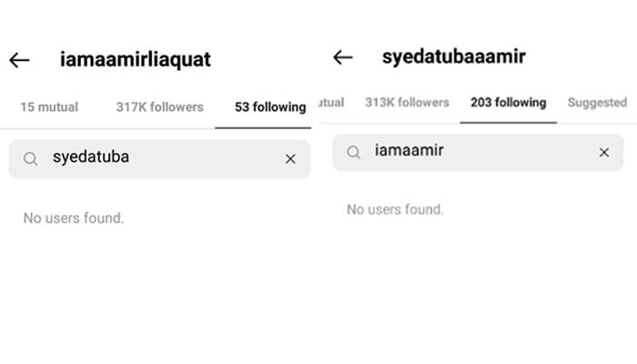Click the underline indicator below 203 following
Image resolution: width=637 pixels, height=364 pixels.
508,122
